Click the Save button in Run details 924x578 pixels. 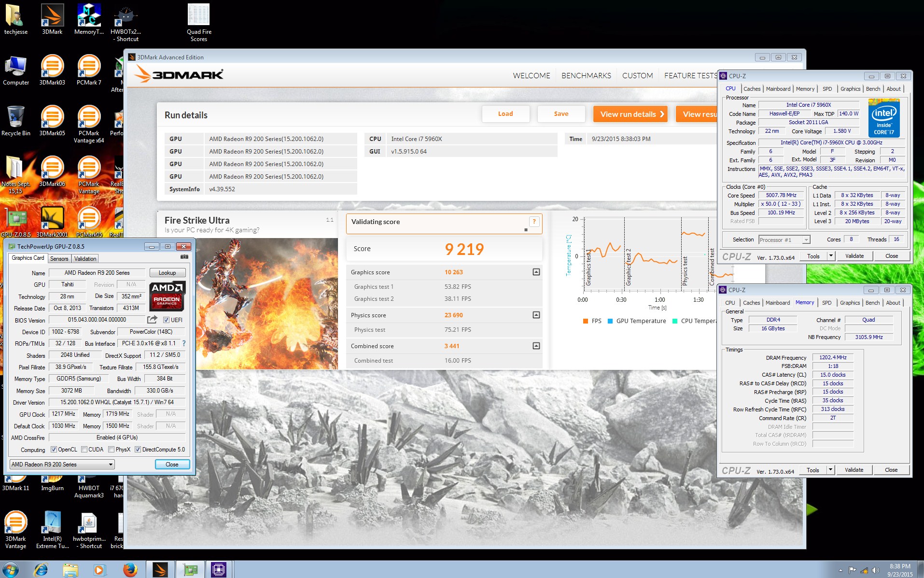tap(561, 114)
